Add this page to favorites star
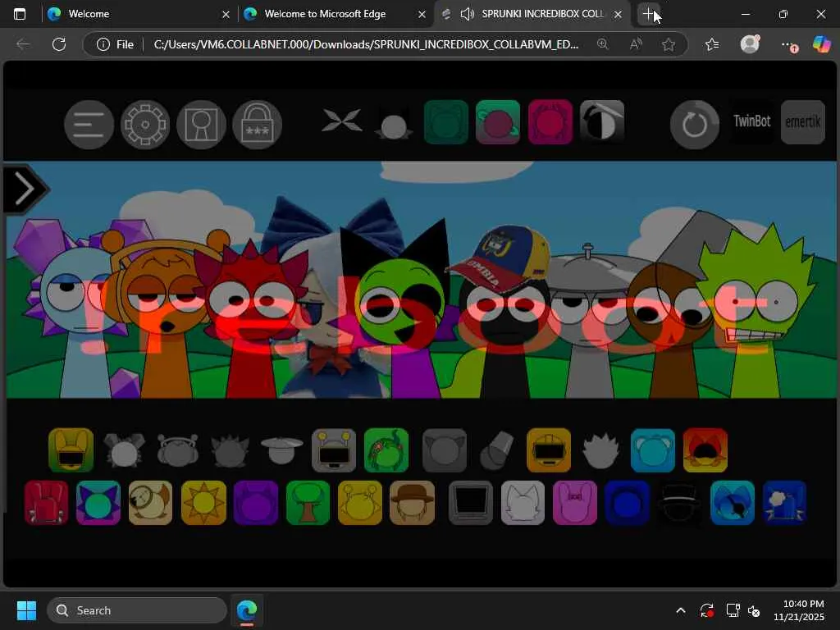840x630 pixels. click(x=669, y=44)
